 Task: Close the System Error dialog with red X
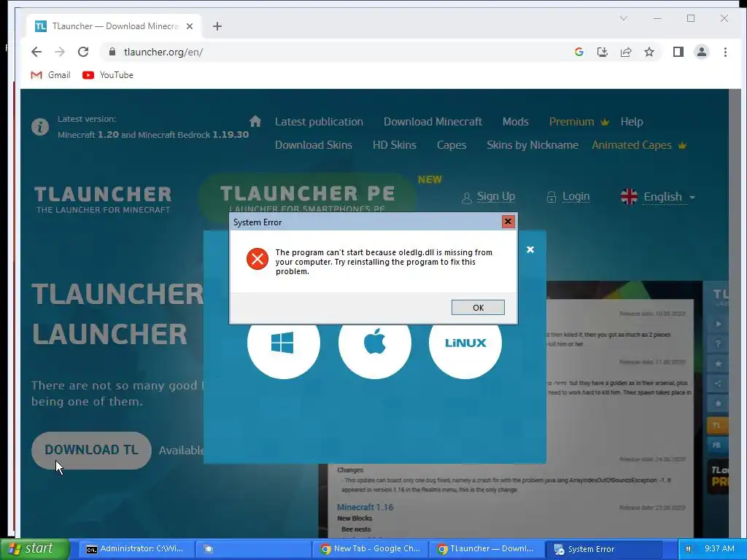[508, 222]
